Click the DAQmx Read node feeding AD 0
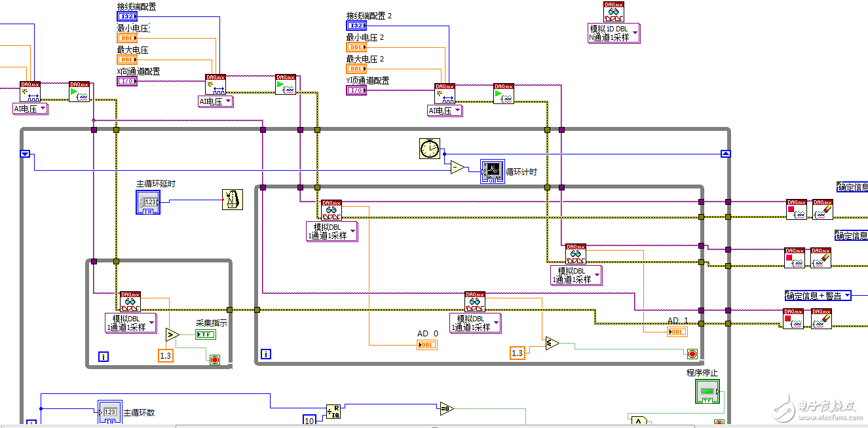The image size is (868, 428). pyautogui.click(x=331, y=210)
